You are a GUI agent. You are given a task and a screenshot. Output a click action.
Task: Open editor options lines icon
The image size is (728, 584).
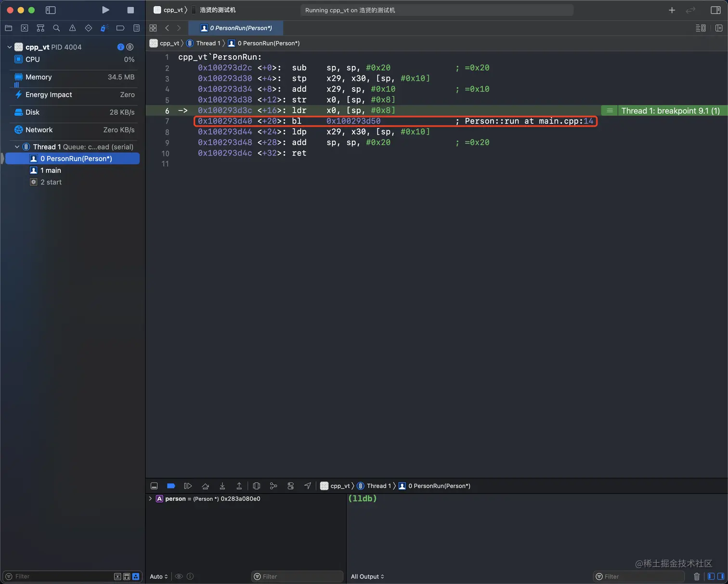[x=701, y=28]
